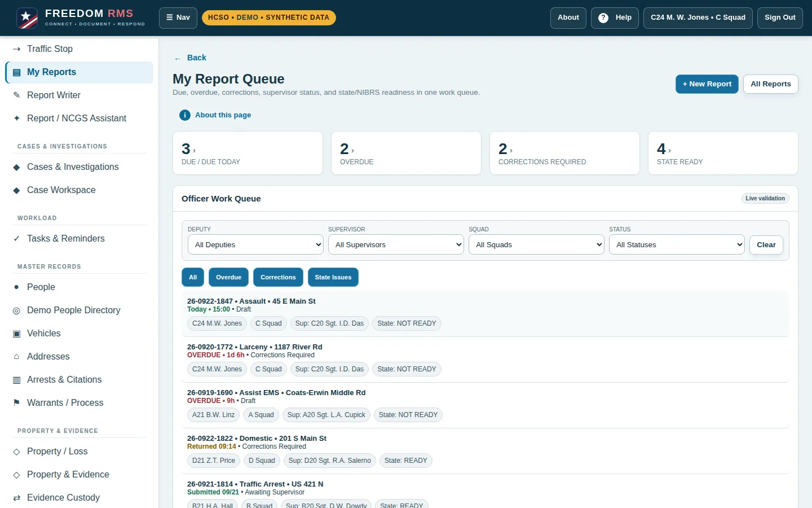Image resolution: width=812 pixels, height=508 pixels.
Task: Click the State: READY chip on Domestic row
Action: coord(405,461)
